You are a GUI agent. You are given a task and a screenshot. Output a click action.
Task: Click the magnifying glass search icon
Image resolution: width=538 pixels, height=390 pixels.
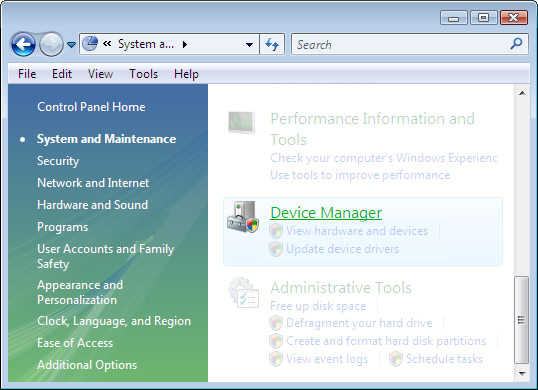(516, 44)
